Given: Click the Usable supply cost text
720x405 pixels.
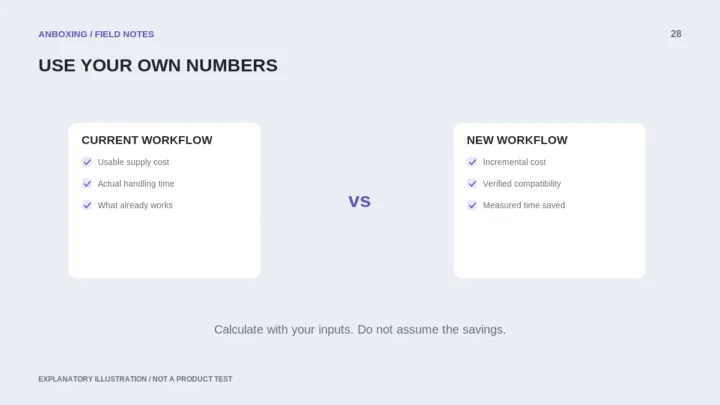Looking at the screenshot, I should (133, 162).
